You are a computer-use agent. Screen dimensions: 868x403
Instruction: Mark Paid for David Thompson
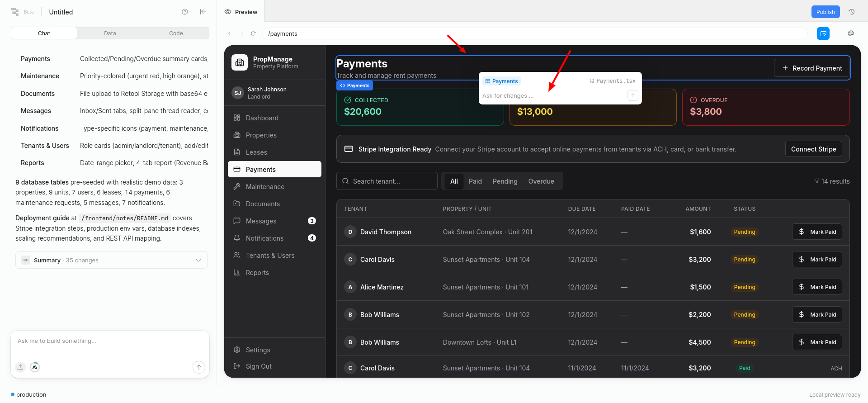(x=817, y=232)
